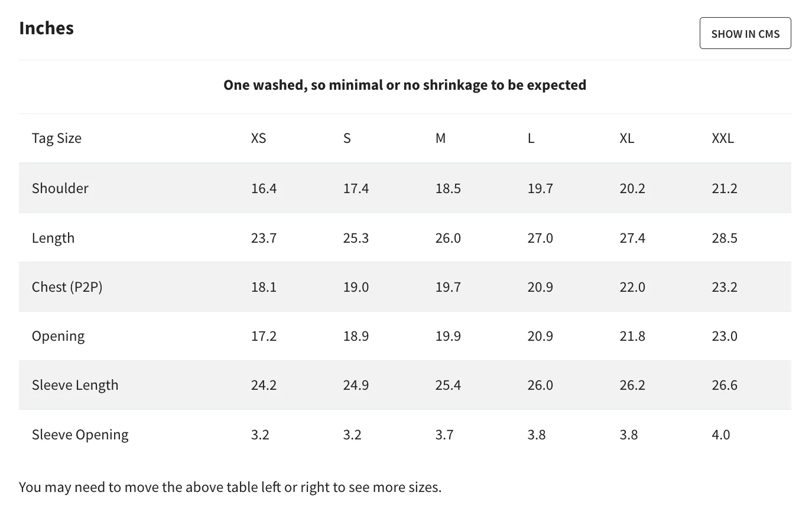Click the XXL column header

click(723, 138)
